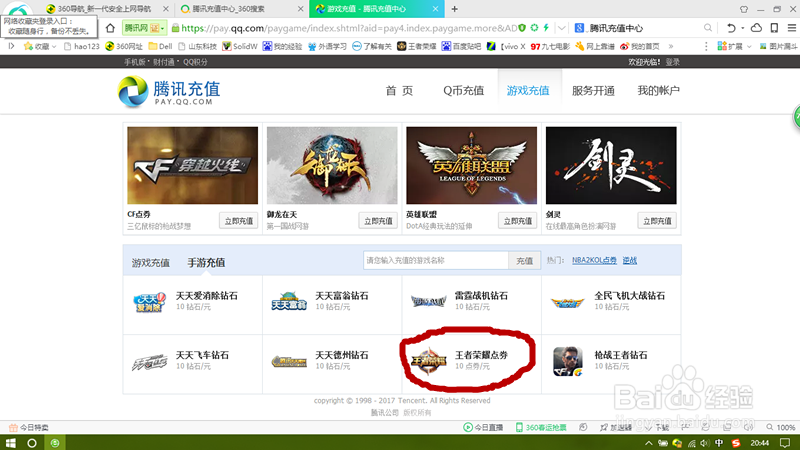Click the lightning speed-mode icon
The image size is (800, 450).
546,28
